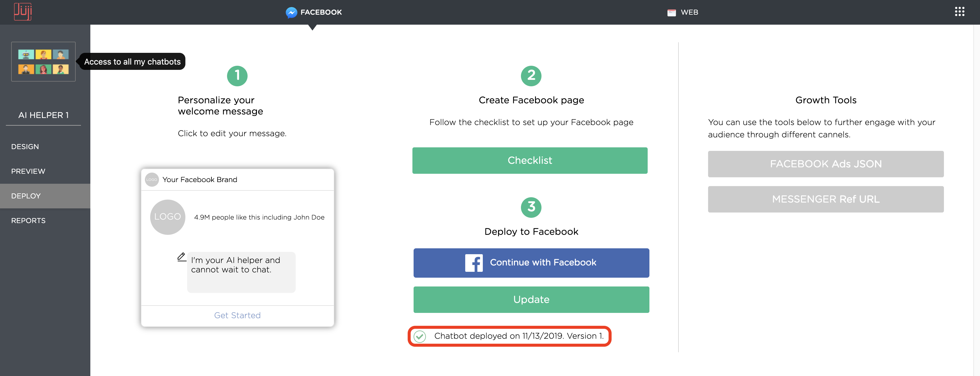Image resolution: width=980 pixels, height=376 pixels.
Task: Click the DEPLOY menu item
Action: tap(26, 195)
